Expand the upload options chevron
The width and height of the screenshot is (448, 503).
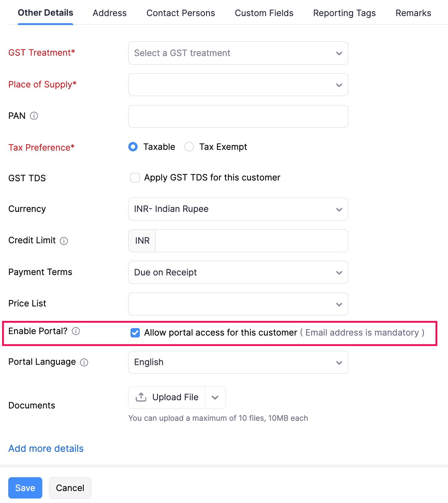coord(215,398)
